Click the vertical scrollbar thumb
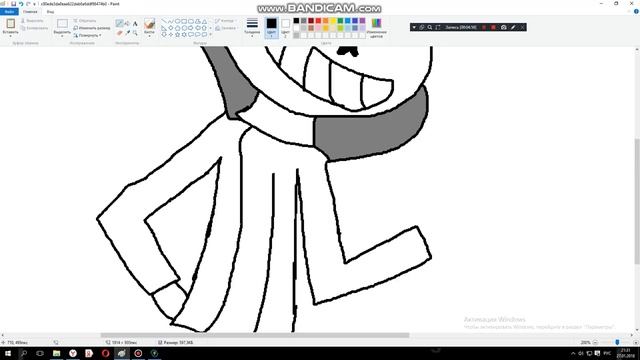This screenshot has height=360, width=640. tap(637, 201)
